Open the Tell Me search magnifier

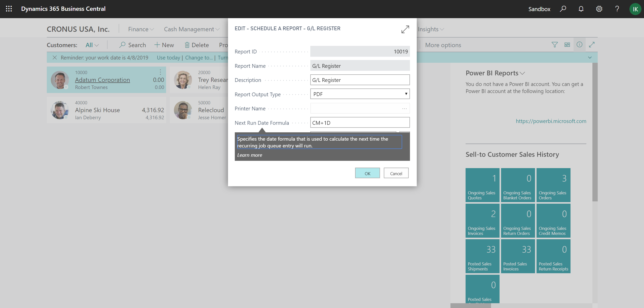(x=563, y=9)
